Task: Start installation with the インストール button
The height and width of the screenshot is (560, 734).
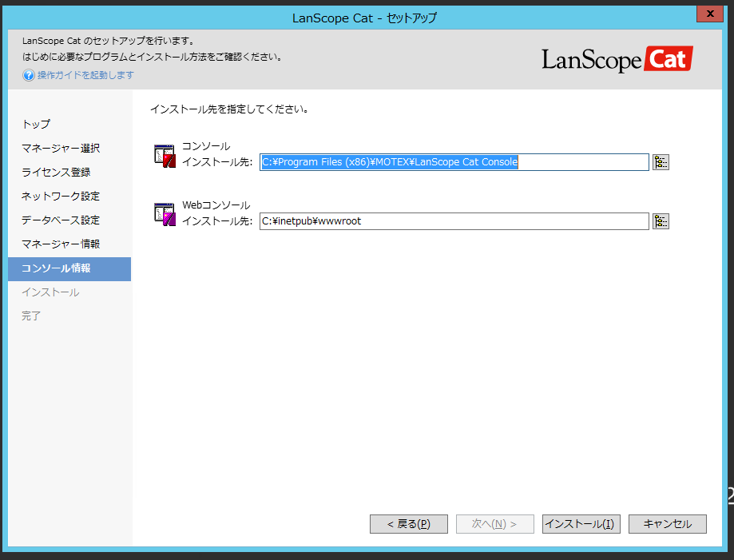Action: click(x=581, y=523)
